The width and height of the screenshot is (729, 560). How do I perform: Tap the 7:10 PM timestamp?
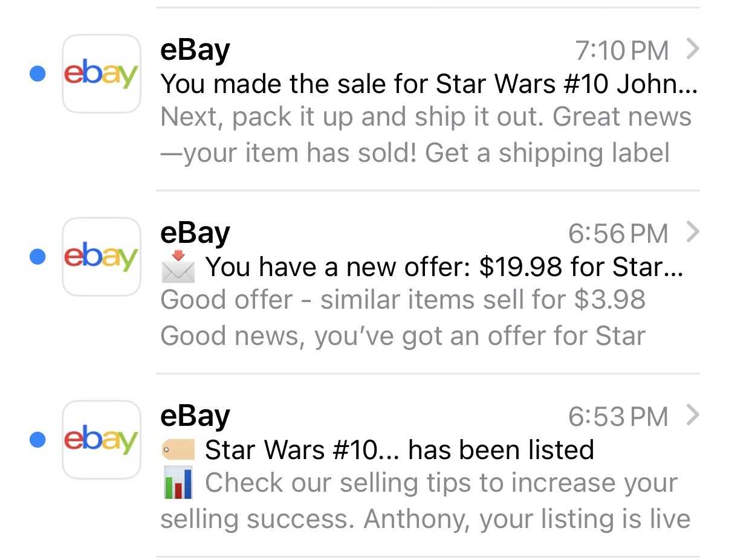(622, 51)
